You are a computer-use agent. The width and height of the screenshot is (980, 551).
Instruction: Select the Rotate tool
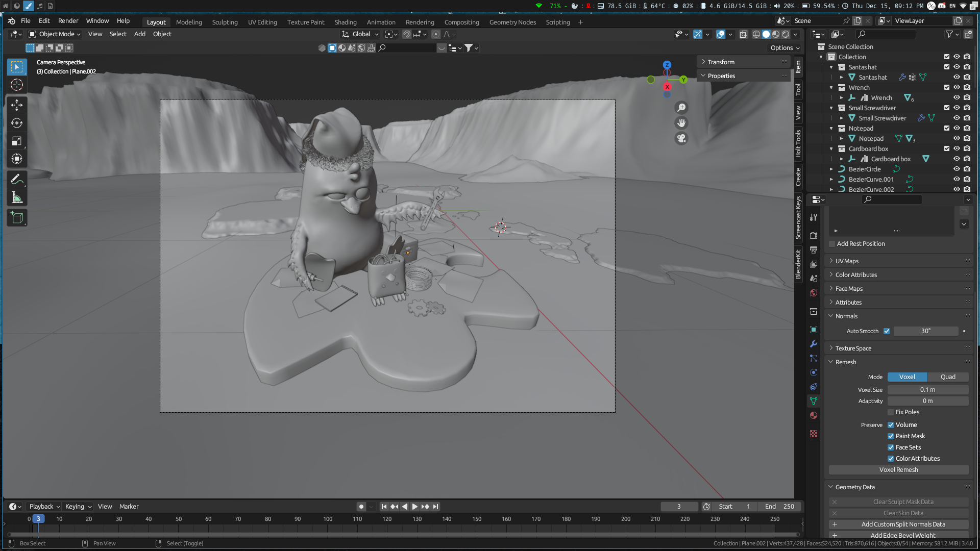click(x=17, y=123)
